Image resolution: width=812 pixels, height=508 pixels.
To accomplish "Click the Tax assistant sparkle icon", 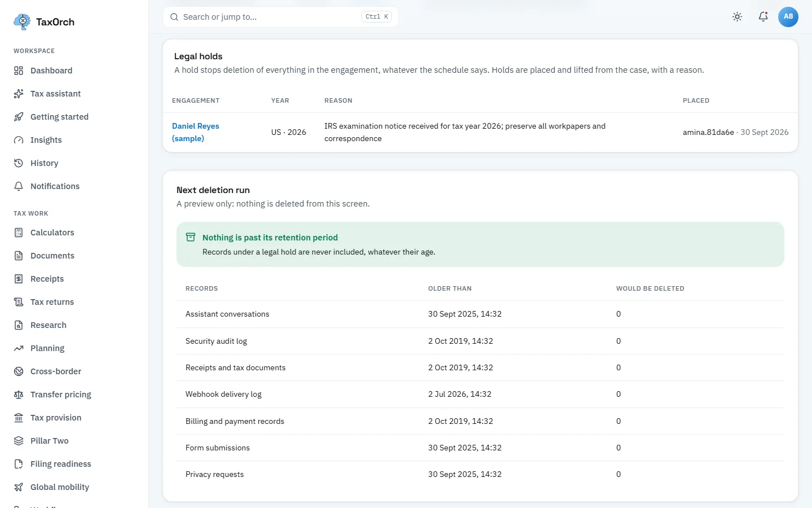I will point(19,94).
